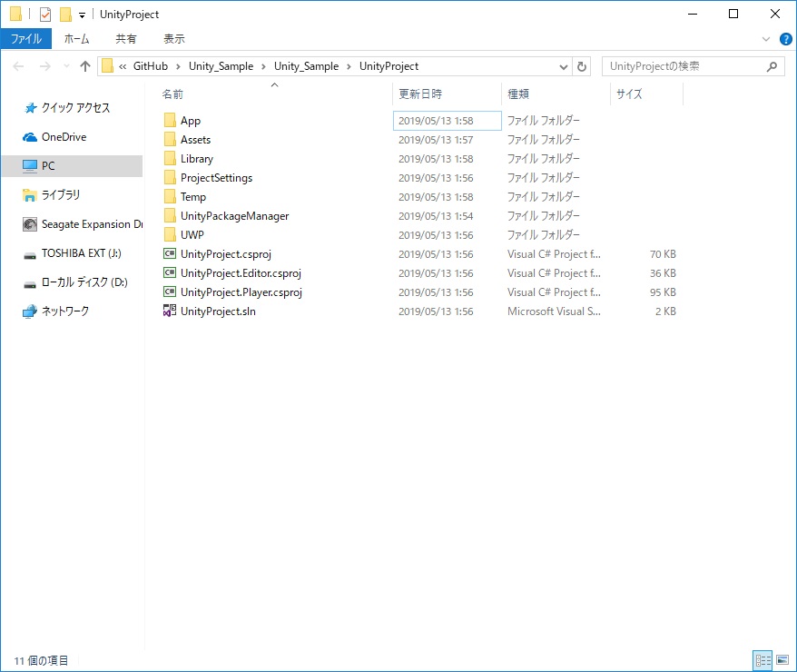Click the App folder icon
This screenshot has height=672, width=797.
[x=170, y=121]
